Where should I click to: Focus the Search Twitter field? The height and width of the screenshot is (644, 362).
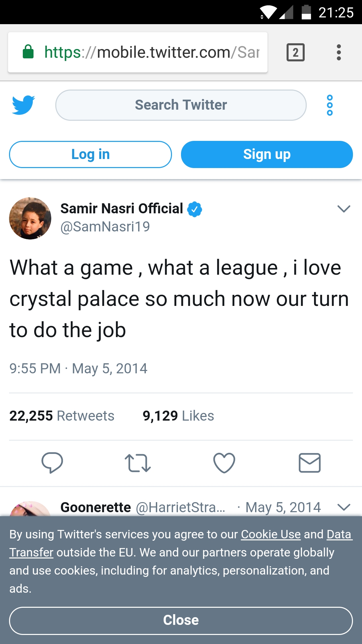coord(181,105)
